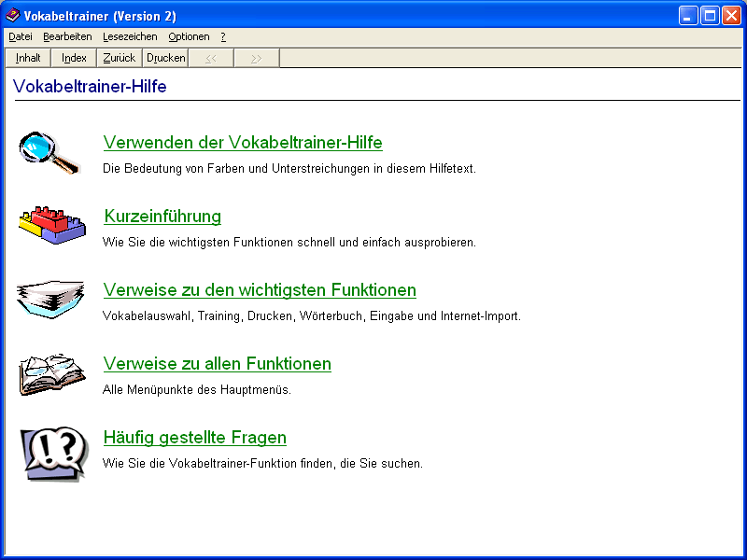Follow Verweise zu den wichtigsten Funktionen link
The image size is (747, 560).
pyautogui.click(x=260, y=290)
